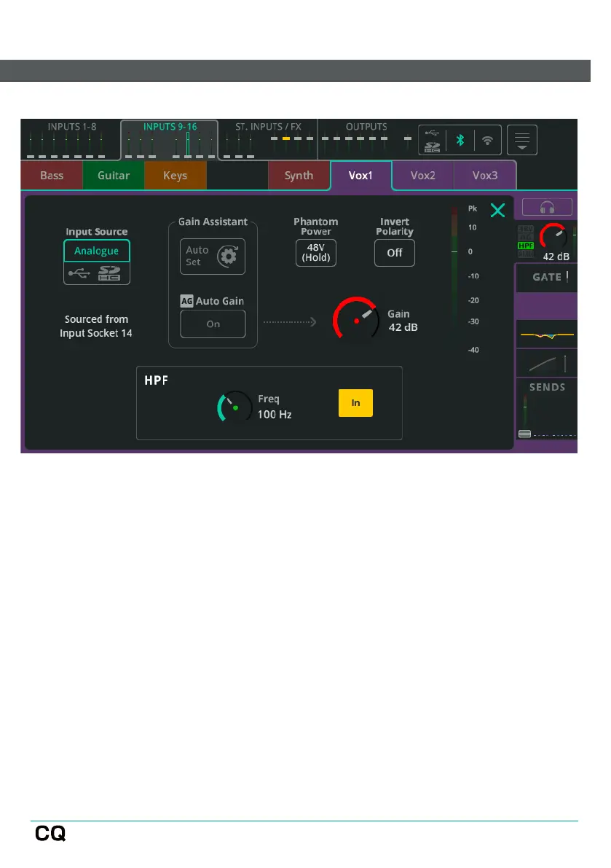Select the Bass channel tab
611x868 pixels.
[x=52, y=176]
